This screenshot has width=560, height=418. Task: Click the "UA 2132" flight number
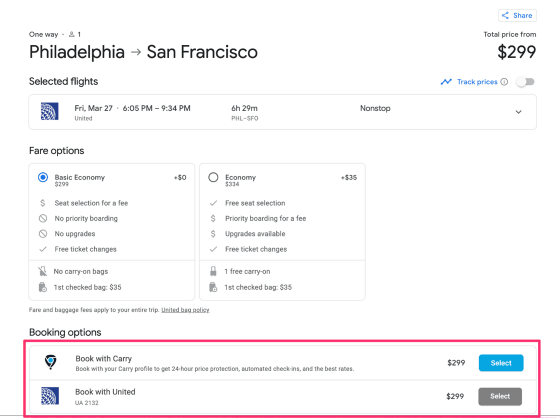(87, 403)
